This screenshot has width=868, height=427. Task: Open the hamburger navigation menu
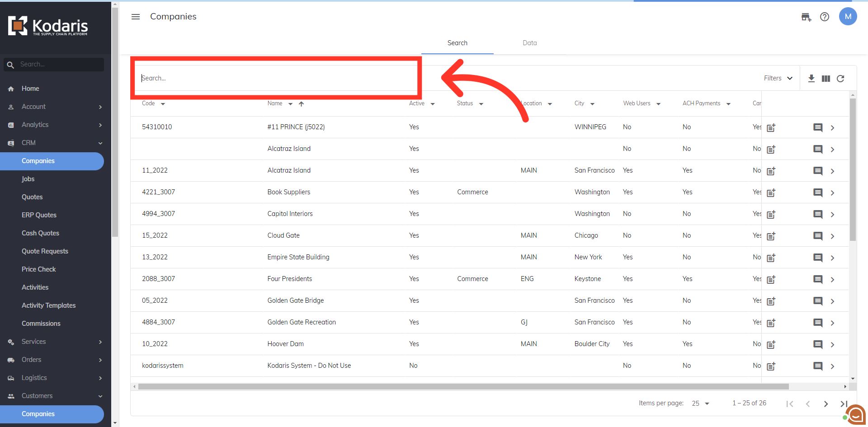(x=136, y=17)
